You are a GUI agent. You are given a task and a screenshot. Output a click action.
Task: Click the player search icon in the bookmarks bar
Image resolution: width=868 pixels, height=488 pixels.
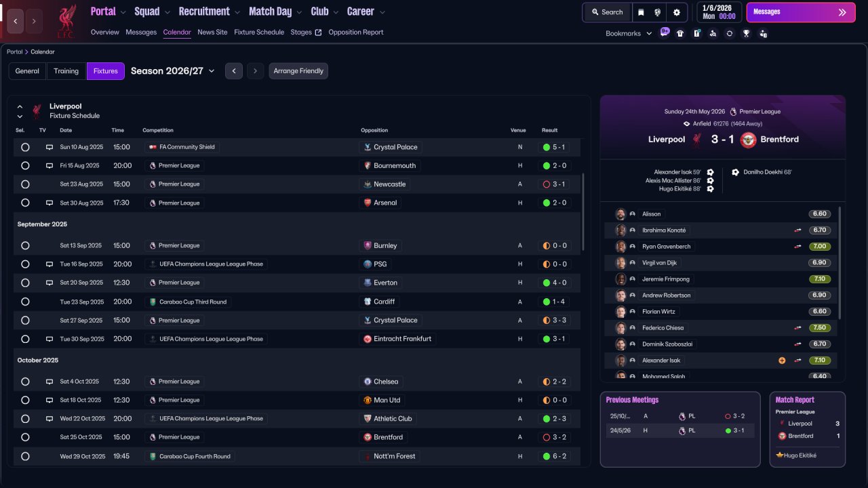coord(713,33)
